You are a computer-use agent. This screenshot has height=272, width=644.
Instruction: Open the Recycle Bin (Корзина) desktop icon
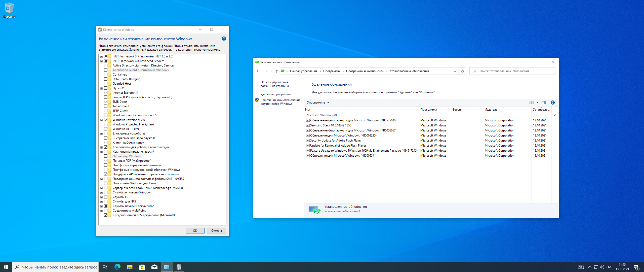[9, 10]
